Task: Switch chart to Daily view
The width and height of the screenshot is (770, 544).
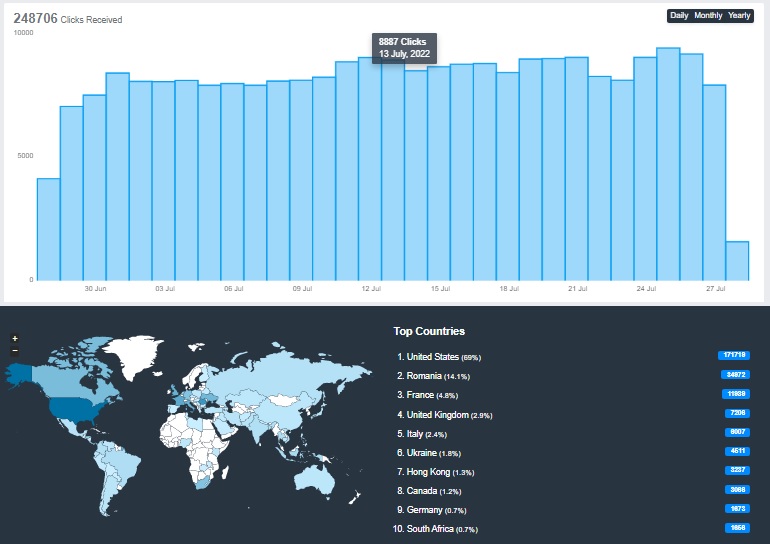Action: pyautogui.click(x=679, y=16)
